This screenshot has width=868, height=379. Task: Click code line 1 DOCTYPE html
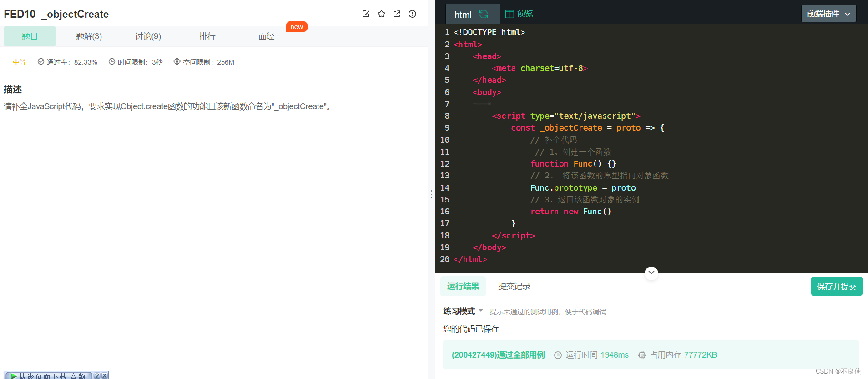490,32
